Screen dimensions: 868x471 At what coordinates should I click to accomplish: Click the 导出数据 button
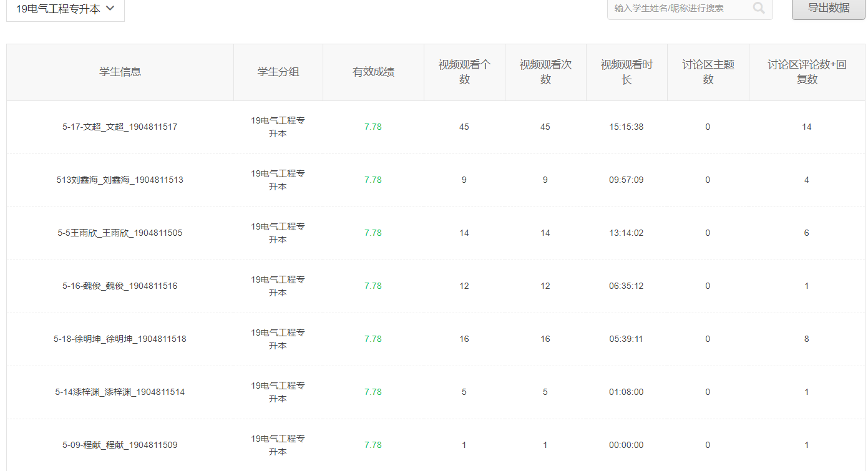[829, 8]
